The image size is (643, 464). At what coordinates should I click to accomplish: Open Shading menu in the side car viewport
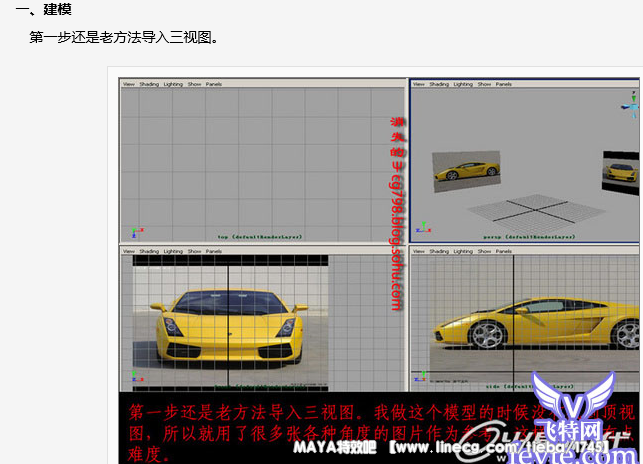439,251
